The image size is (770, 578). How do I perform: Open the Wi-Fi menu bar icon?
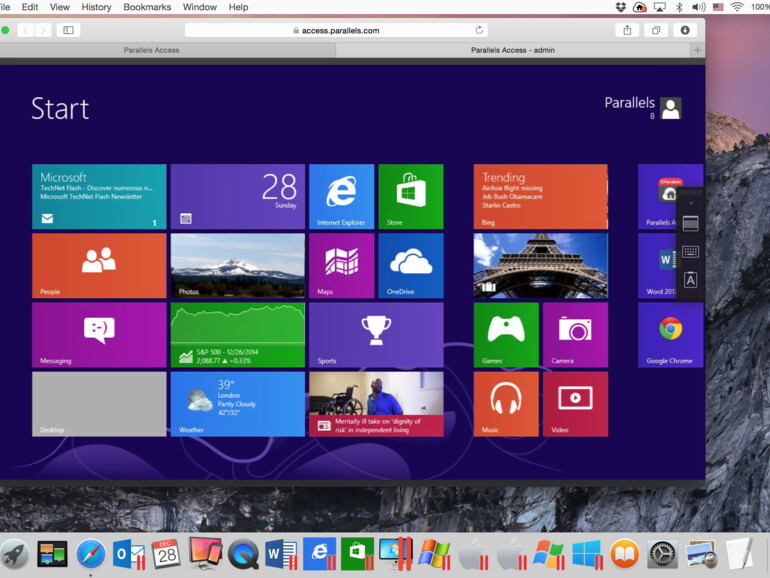pos(737,7)
